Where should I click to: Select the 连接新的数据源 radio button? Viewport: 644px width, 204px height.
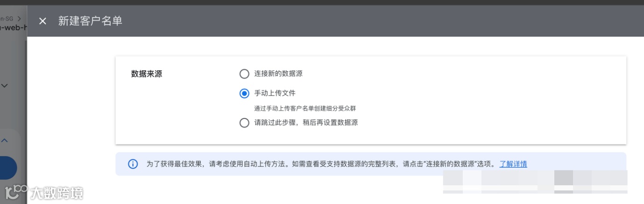click(x=244, y=74)
